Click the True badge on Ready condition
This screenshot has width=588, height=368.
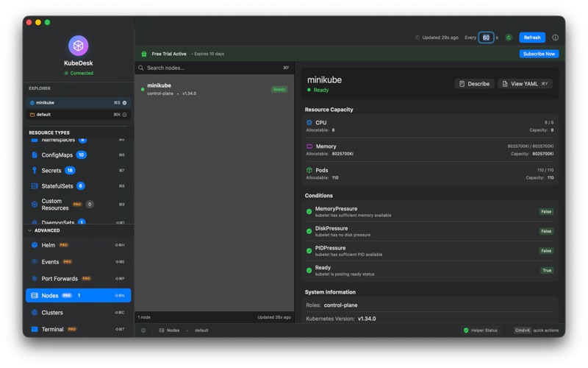point(547,270)
